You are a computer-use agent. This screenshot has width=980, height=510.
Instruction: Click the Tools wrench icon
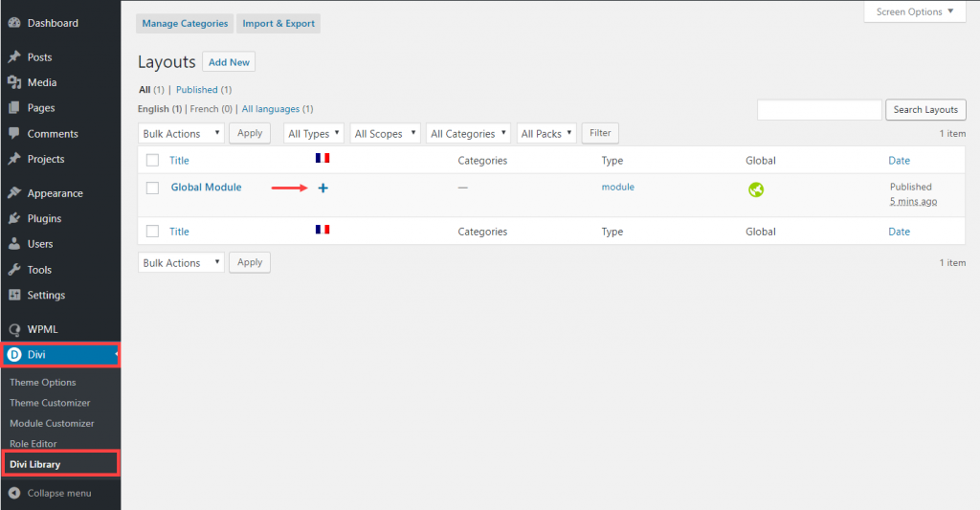[13, 270]
